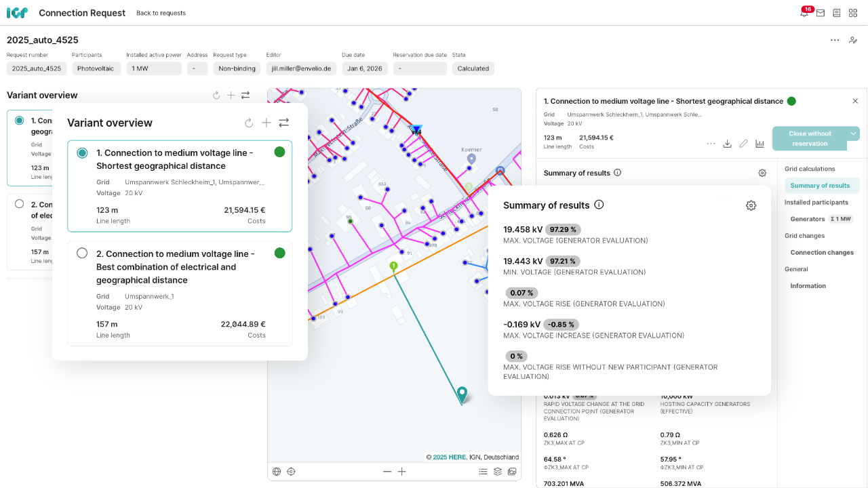Click the Close without reservation button
Screen dimensions: 868x488
809,138
